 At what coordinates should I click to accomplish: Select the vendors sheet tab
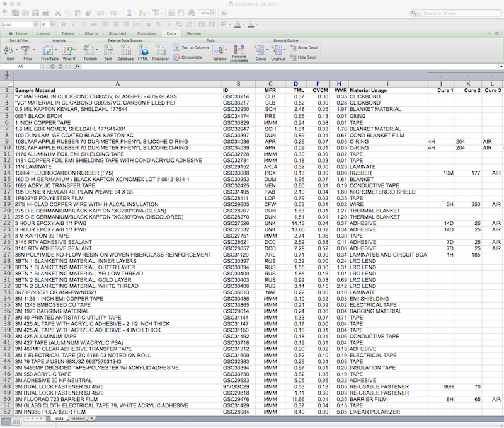click(x=78, y=419)
